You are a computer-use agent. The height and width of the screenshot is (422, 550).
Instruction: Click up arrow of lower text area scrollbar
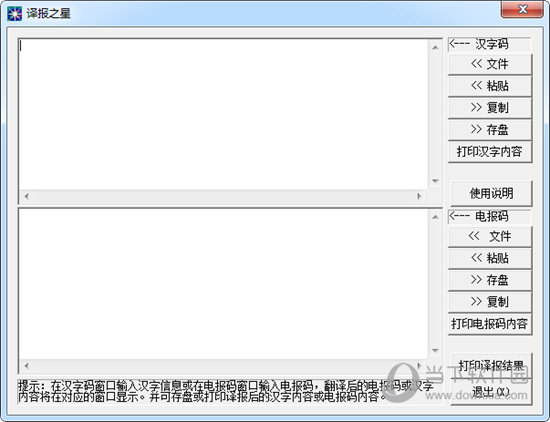pos(435,217)
